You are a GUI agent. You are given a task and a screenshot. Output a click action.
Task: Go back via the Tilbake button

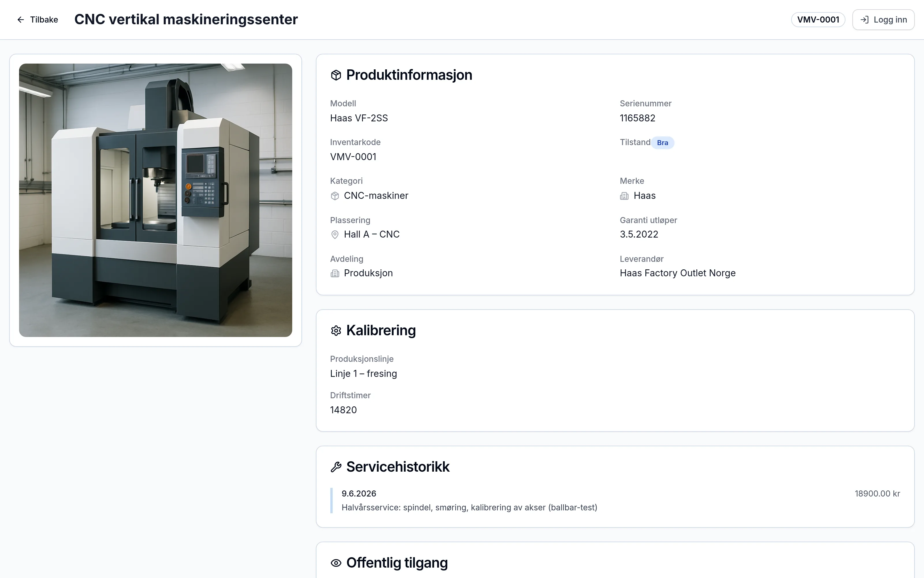[x=38, y=19]
